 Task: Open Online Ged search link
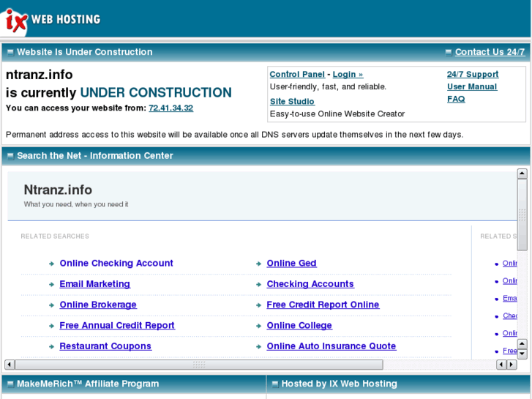pyautogui.click(x=292, y=263)
